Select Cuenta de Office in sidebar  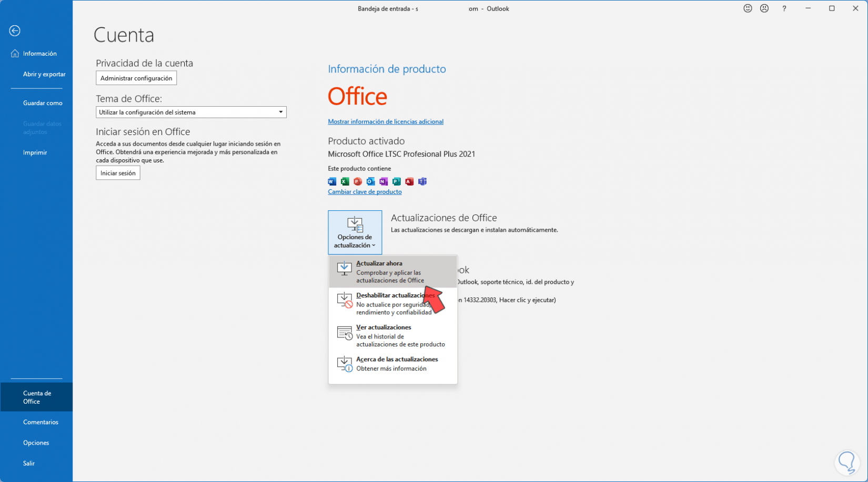[36, 397]
